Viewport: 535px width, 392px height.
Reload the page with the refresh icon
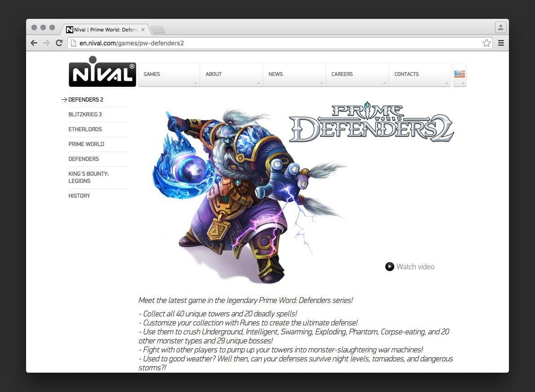59,43
